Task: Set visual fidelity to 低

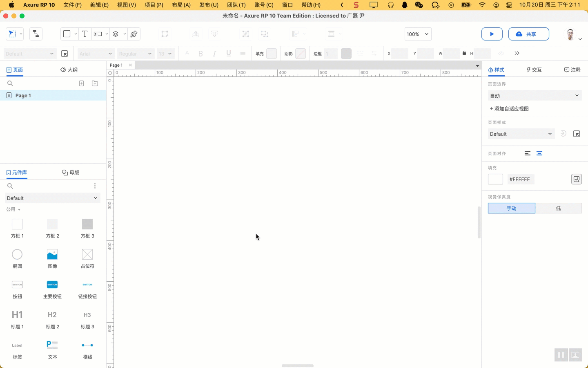Action: point(558,208)
